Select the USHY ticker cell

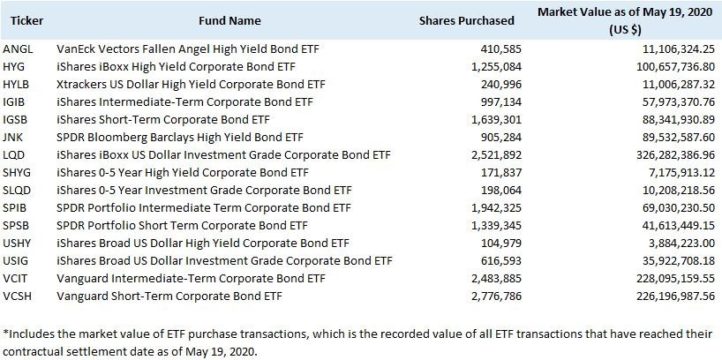click(x=17, y=243)
